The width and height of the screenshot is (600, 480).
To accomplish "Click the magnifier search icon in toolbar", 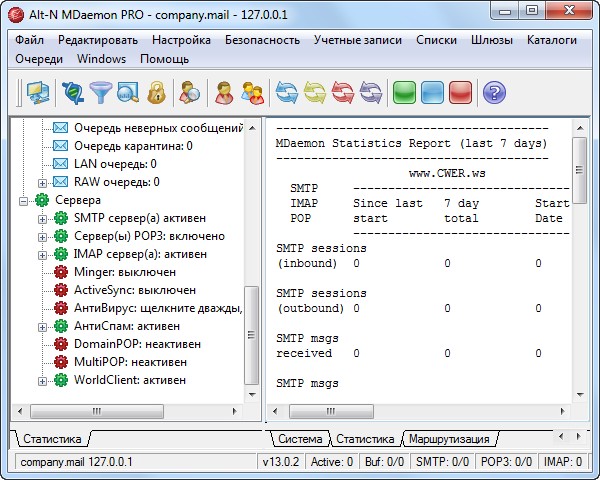I will [128, 94].
